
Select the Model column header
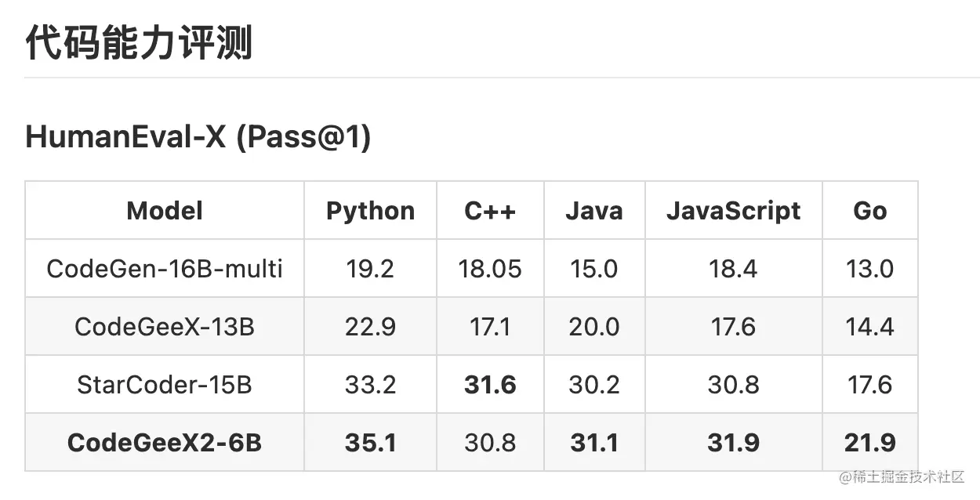165,211
